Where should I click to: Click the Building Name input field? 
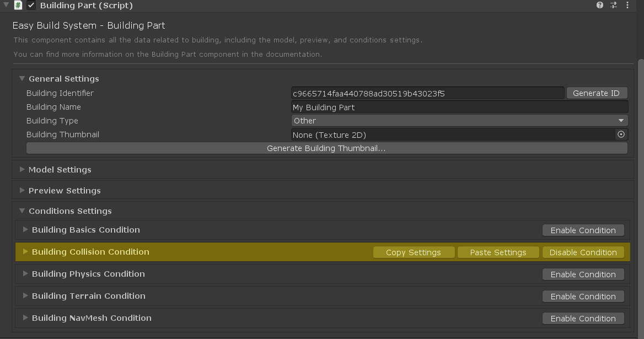pyautogui.click(x=459, y=107)
